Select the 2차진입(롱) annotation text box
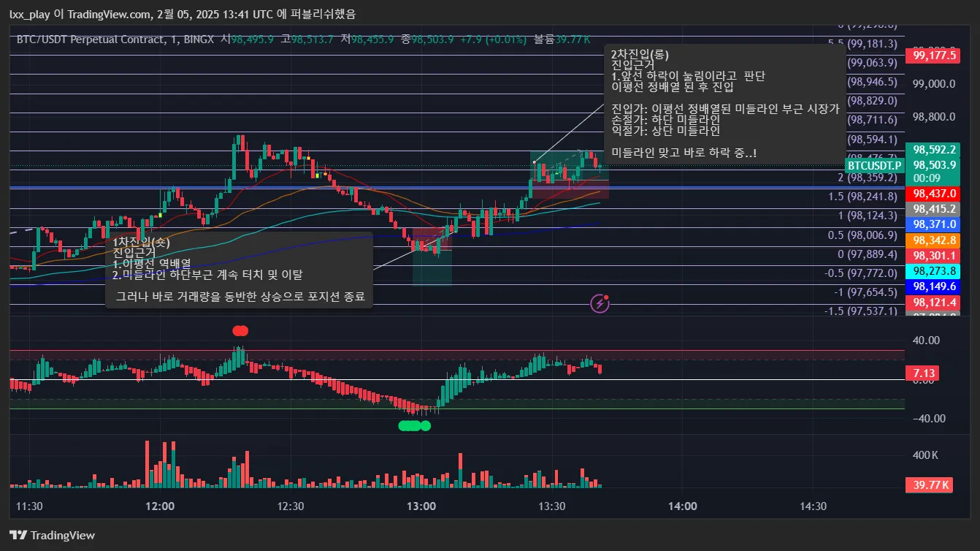Viewport: 980px width, 551px height. pyautogui.click(x=724, y=105)
